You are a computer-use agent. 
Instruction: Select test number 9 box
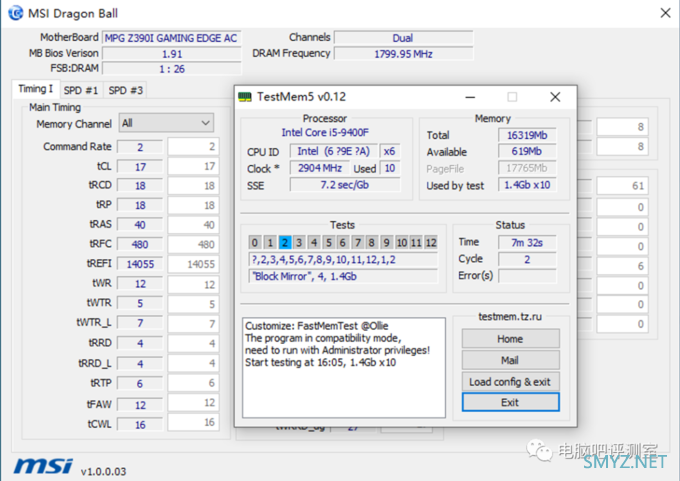click(x=386, y=242)
